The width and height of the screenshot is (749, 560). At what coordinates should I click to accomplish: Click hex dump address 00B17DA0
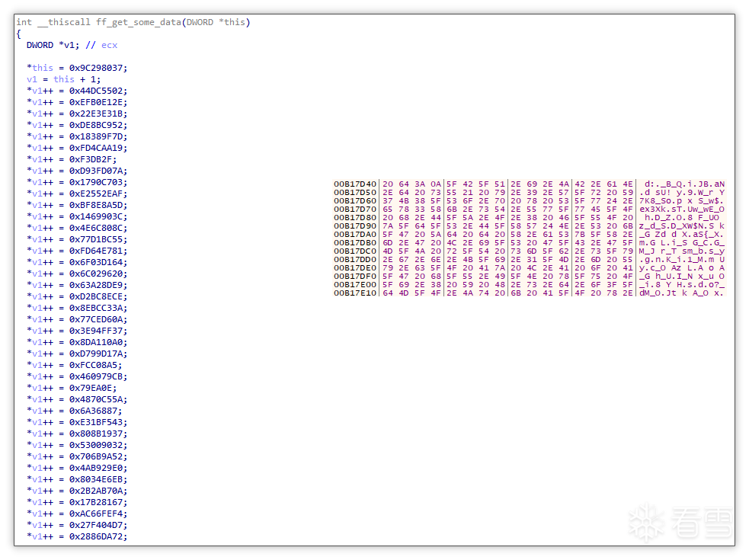click(x=355, y=235)
